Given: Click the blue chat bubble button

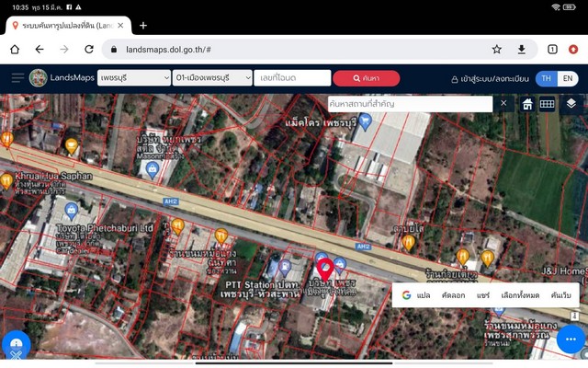Looking at the screenshot, I should coord(571,339).
